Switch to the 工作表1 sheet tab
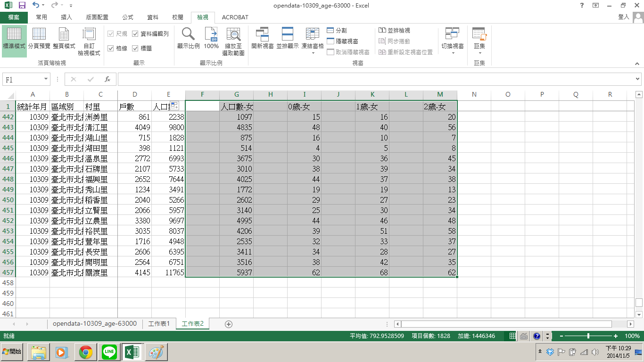Screen dimensions: 644x362 coord(159,324)
